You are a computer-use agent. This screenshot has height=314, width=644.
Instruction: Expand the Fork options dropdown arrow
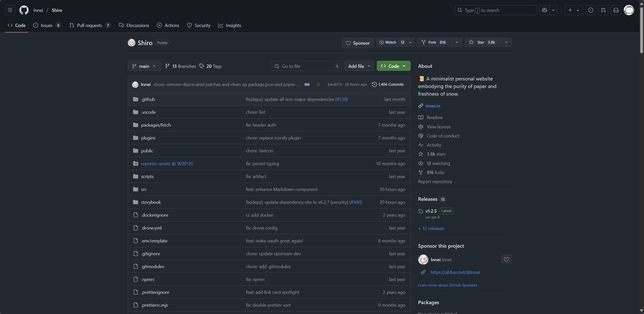(457, 42)
